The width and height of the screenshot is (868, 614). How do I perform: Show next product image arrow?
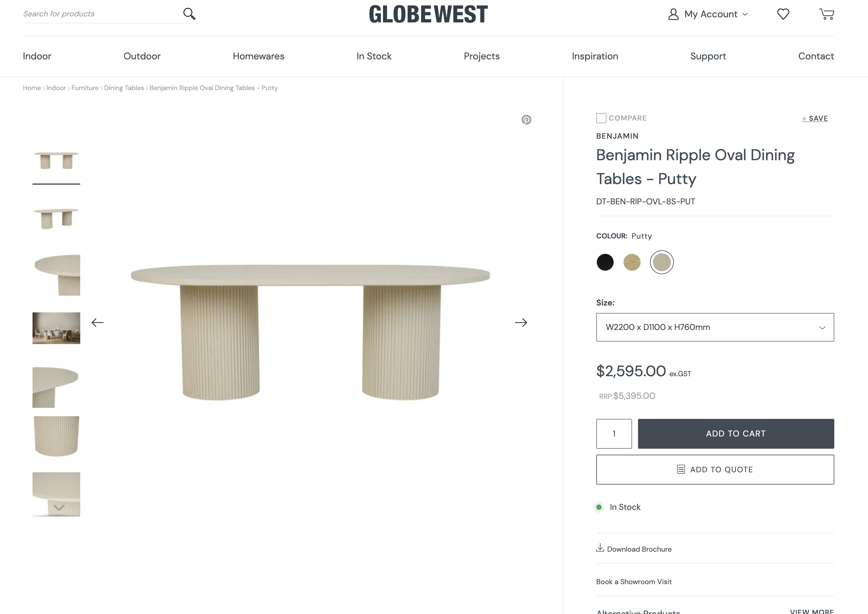point(521,323)
